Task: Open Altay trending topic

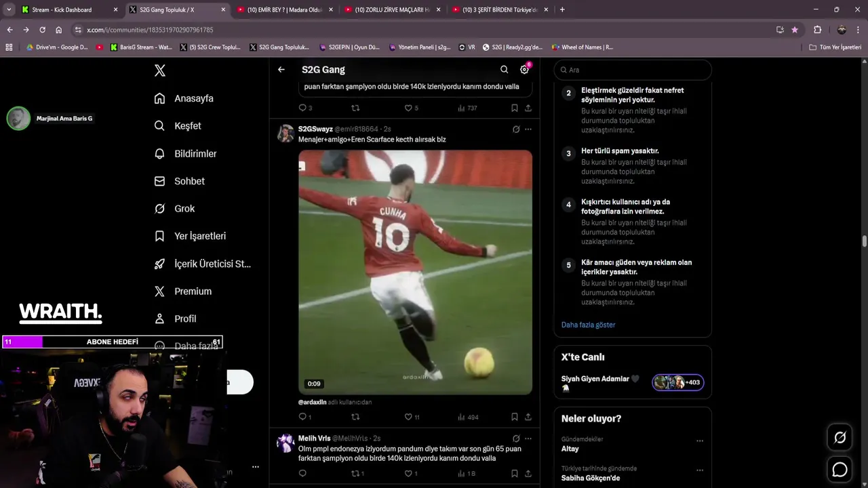Action: click(x=570, y=449)
